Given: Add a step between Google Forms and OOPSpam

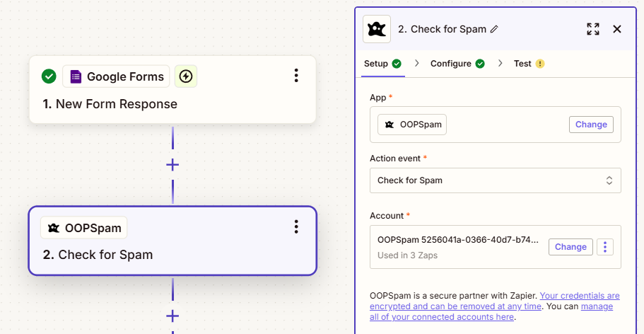Looking at the screenshot, I should 172,165.
